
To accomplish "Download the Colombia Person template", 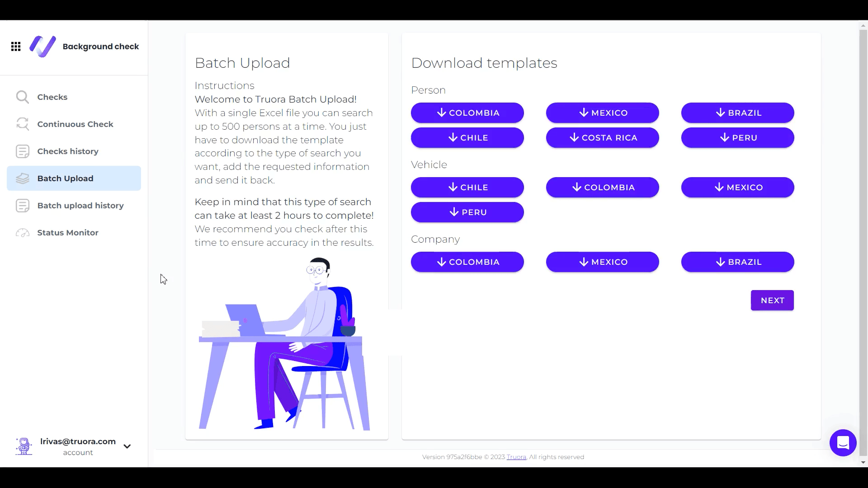I will [467, 113].
